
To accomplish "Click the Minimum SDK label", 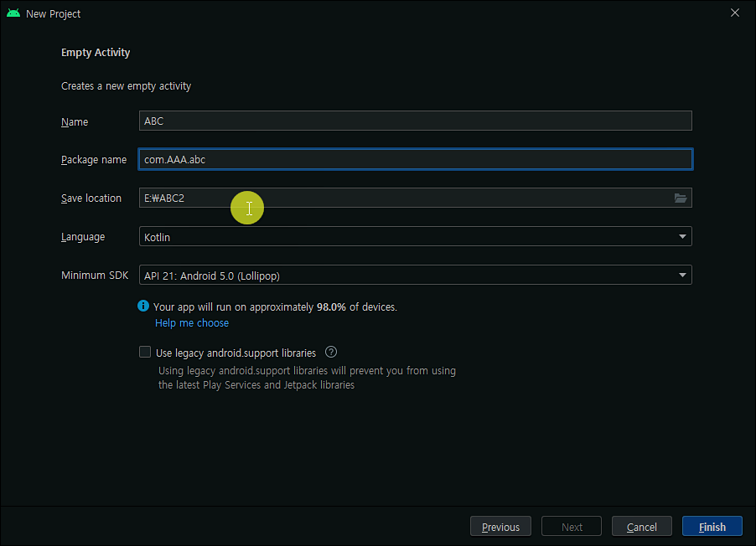I will [95, 276].
